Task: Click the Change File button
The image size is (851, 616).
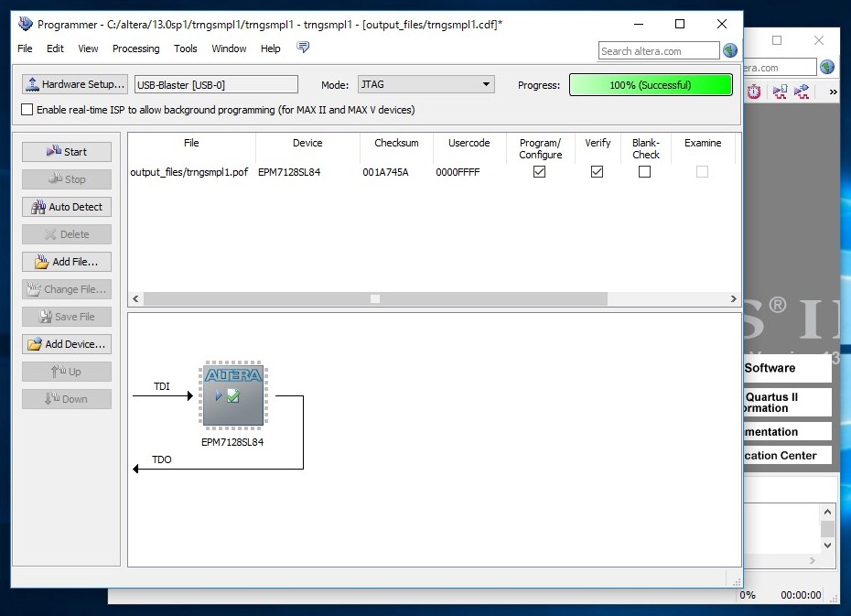Action: (x=67, y=289)
